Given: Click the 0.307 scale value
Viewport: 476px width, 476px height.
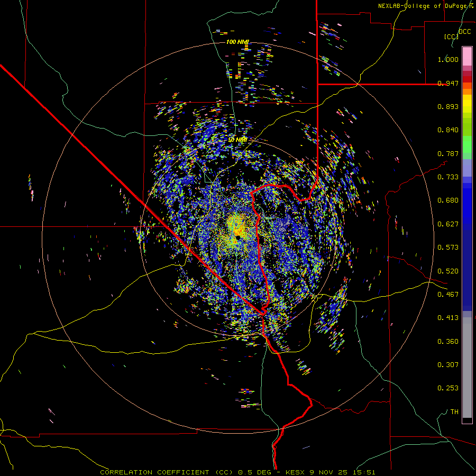Looking at the screenshot, I should point(448,364).
